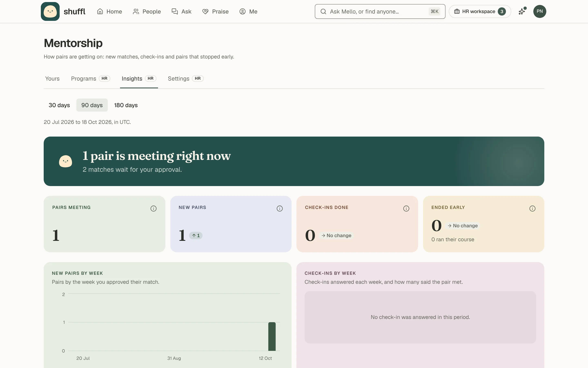588x368 pixels.
Task: Click the HR workspace count badge 3
Action: [x=501, y=11]
